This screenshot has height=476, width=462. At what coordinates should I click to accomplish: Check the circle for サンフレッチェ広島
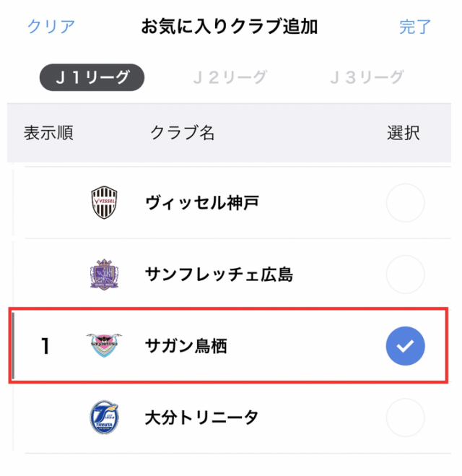pos(405,274)
